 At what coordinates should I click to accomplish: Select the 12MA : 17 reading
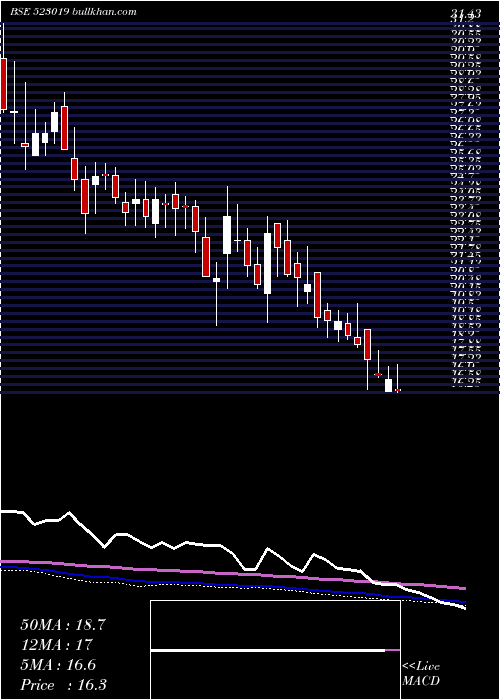coord(56,645)
